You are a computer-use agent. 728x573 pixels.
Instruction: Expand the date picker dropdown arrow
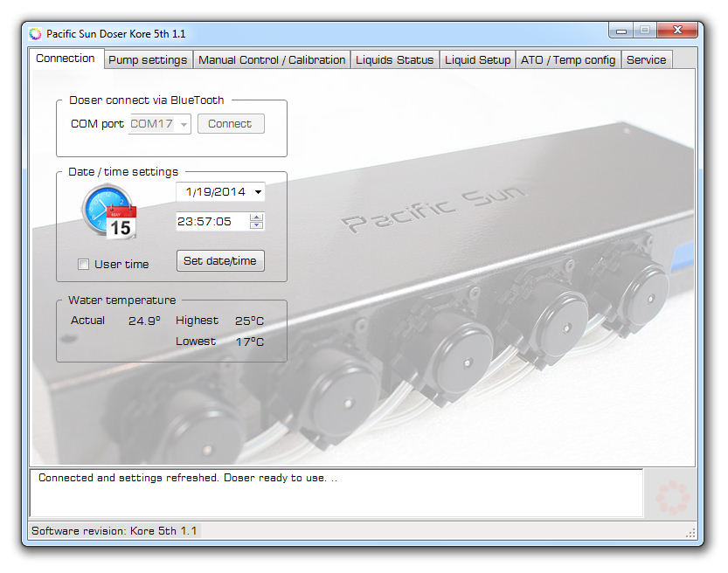point(258,191)
